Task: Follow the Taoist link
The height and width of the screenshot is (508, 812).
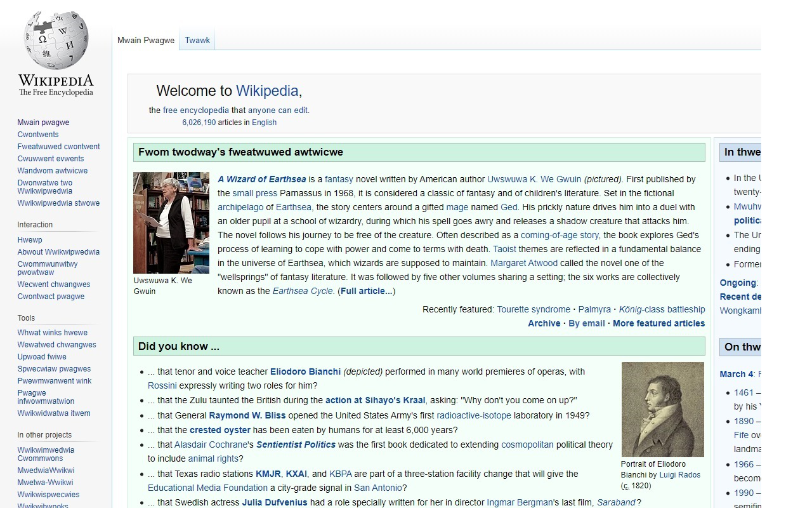Action: (x=504, y=249)
